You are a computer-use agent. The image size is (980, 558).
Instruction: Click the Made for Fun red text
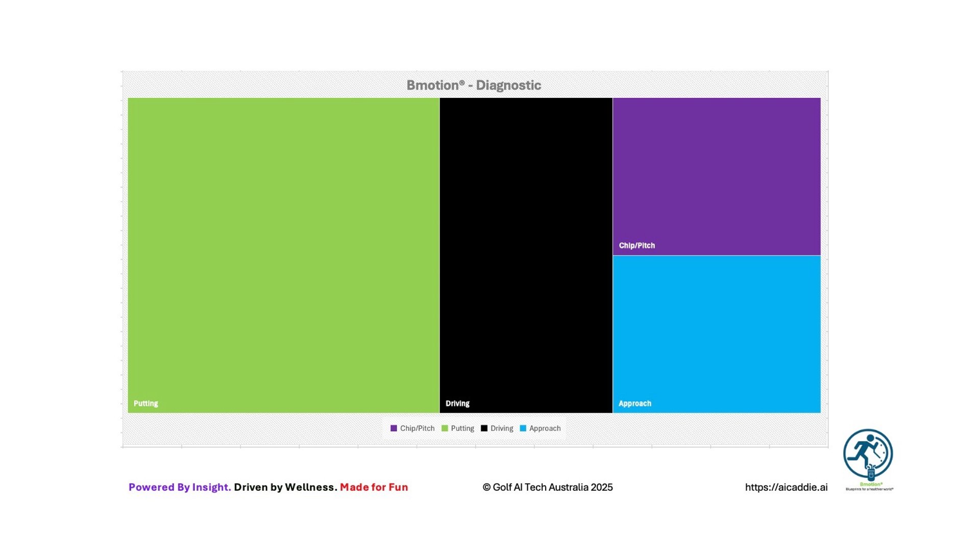(x=374, y=487)
